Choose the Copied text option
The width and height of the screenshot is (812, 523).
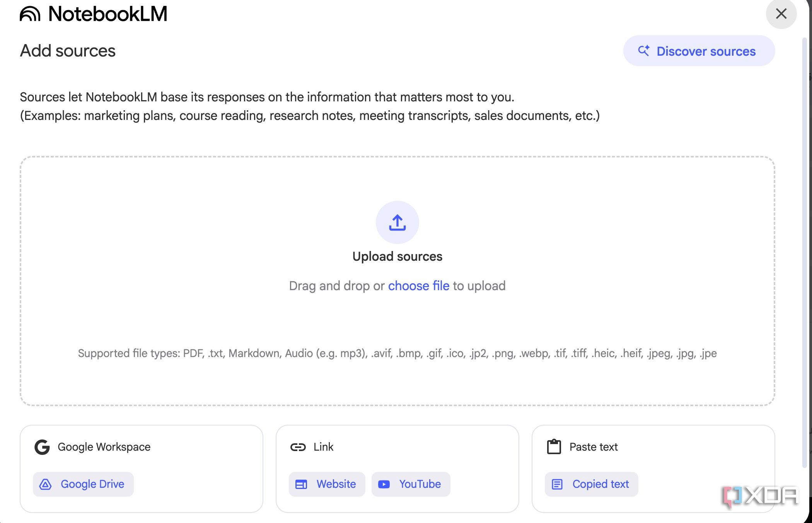pyautogui.click(x=591, y=484)
